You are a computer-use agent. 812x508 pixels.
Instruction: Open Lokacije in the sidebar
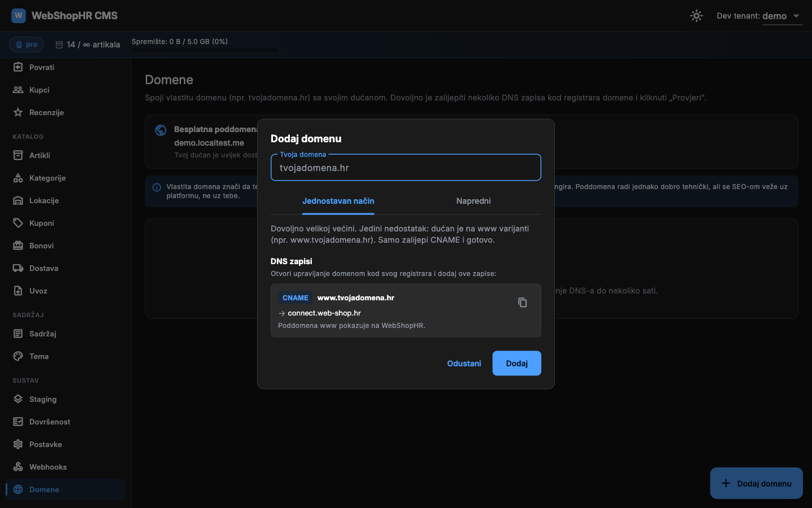[65, 200]
